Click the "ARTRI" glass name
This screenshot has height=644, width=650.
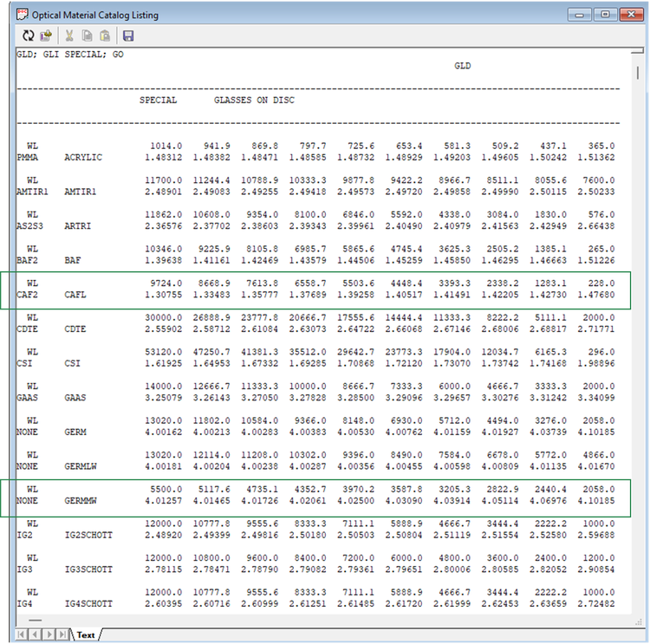(77, 226)
